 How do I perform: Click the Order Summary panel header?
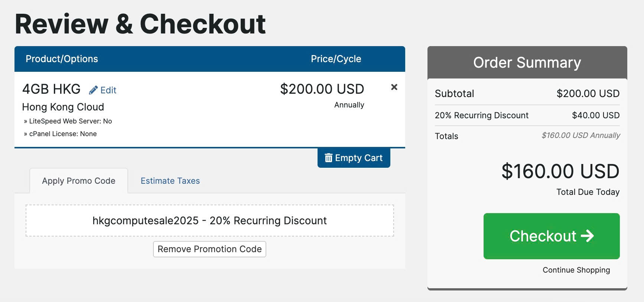(527, 62)
